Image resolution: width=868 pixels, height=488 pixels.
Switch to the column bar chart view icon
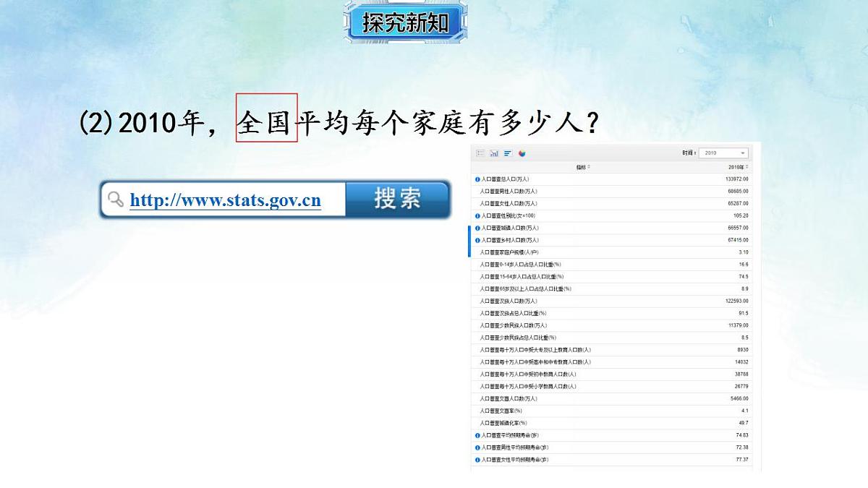click(x=494, y=153)
